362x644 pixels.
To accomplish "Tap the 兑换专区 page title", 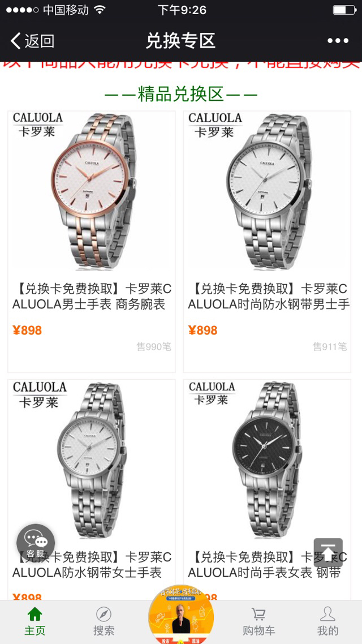I will pyautogui.click(x=181, y=41).
